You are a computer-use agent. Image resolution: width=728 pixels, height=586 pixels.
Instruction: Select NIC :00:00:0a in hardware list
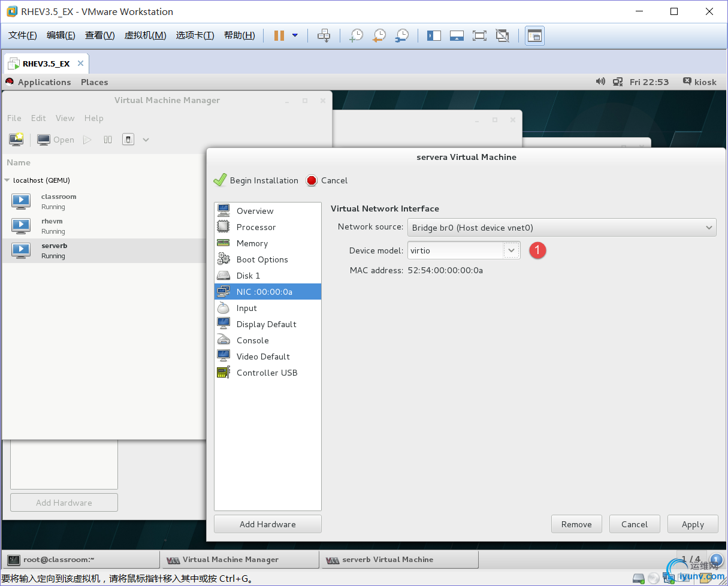268,292
